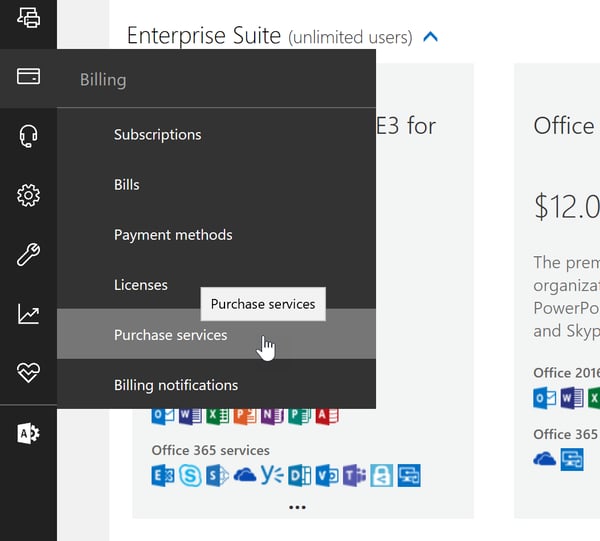Image resolution: width=600 pixels, height=541 pixels.
Task: Open Reports using the chart icon
Action: pos(28,314)
